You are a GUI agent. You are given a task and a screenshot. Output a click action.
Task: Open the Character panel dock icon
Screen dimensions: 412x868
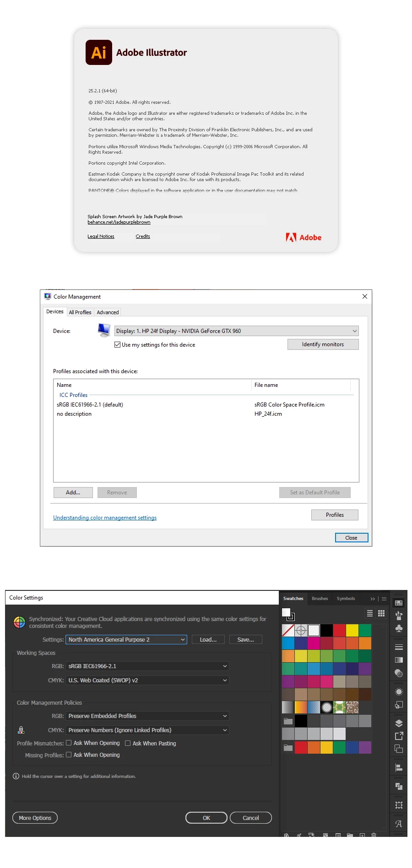point(399,824)
